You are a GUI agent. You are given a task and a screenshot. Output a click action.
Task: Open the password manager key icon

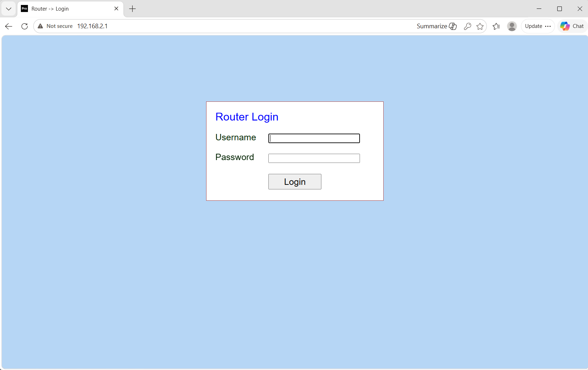467,26
